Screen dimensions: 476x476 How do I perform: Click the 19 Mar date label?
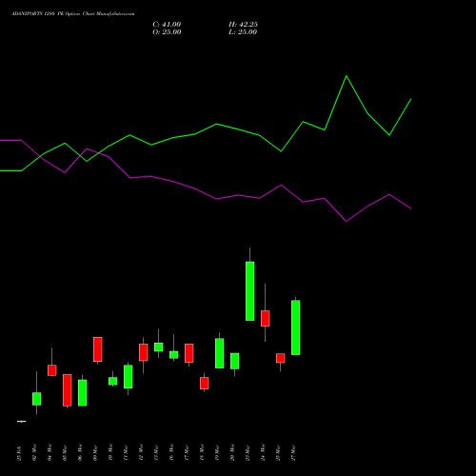pyautogui.click(x=217, y=452)
